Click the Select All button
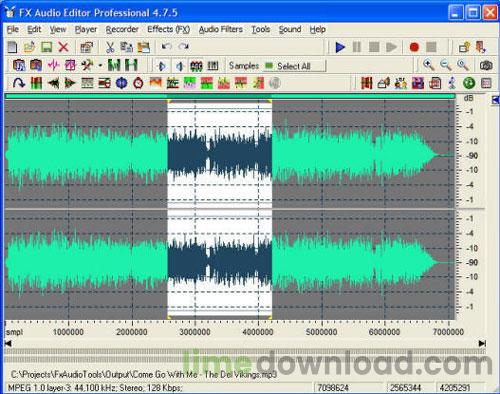 point(294,66)
